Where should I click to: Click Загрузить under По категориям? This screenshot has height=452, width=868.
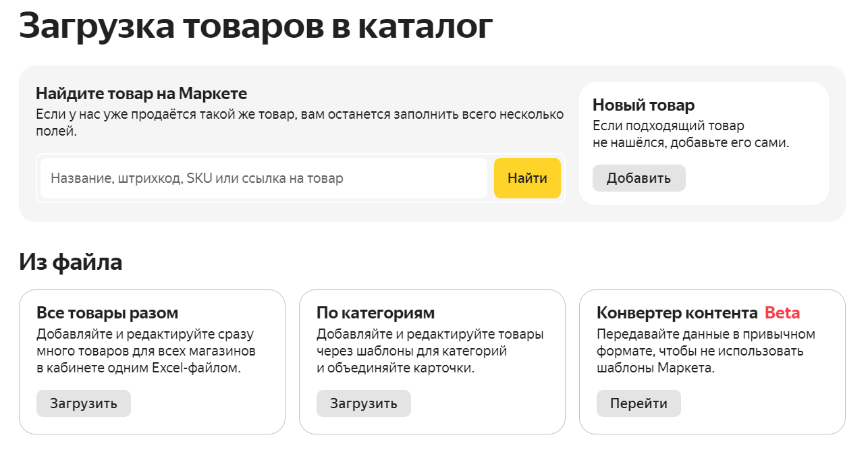pyautogui.click(x=363, y=403)
